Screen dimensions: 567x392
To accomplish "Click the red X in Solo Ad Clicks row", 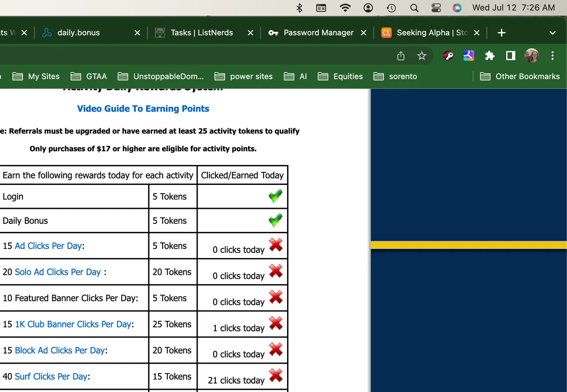I will point(276,271).
